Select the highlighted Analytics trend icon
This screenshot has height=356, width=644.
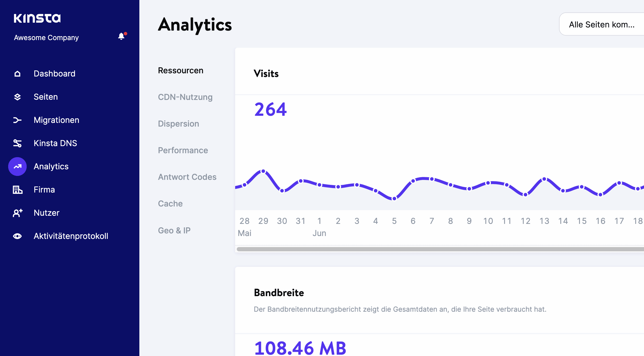17,166
